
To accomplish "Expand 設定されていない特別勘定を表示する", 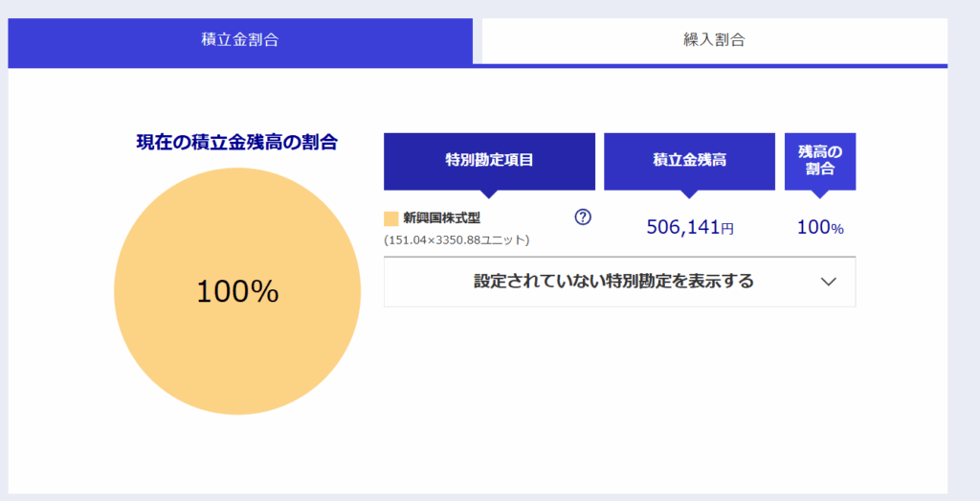I will [619, 282].
